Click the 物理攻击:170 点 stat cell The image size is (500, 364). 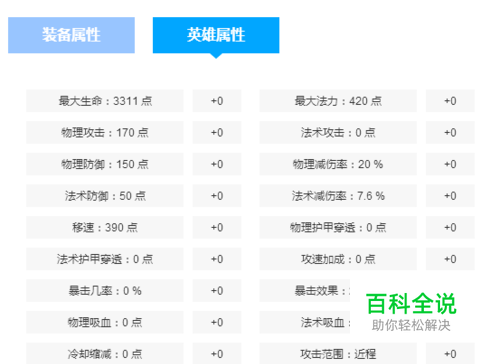[x=105, y=132]
